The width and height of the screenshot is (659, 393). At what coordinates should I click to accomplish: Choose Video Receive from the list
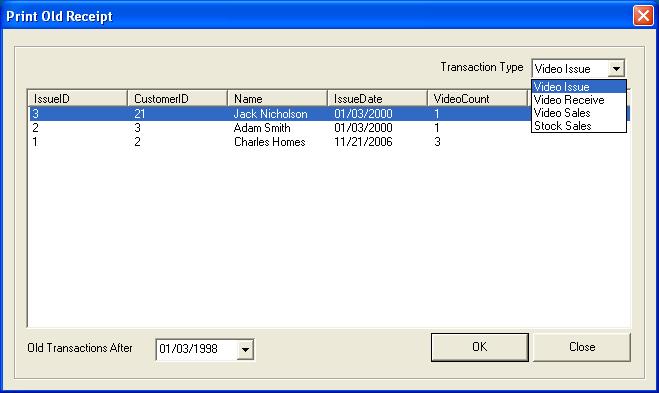[x=579, y=100]
